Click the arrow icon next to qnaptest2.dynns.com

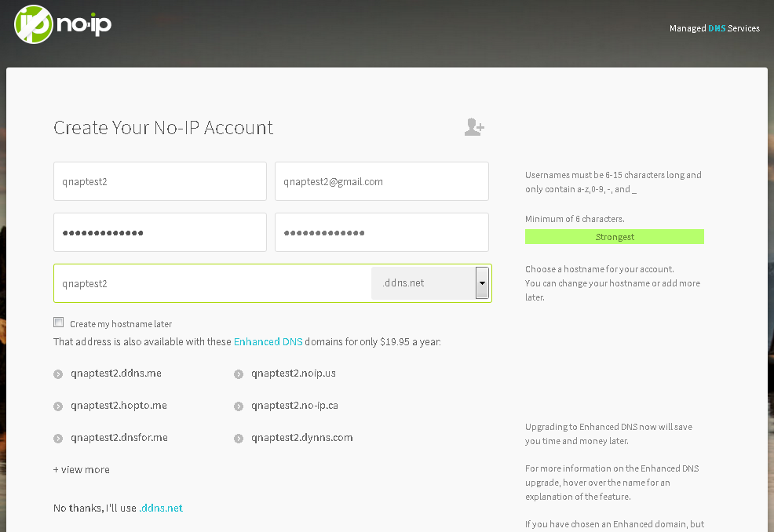tap(239, 439)
